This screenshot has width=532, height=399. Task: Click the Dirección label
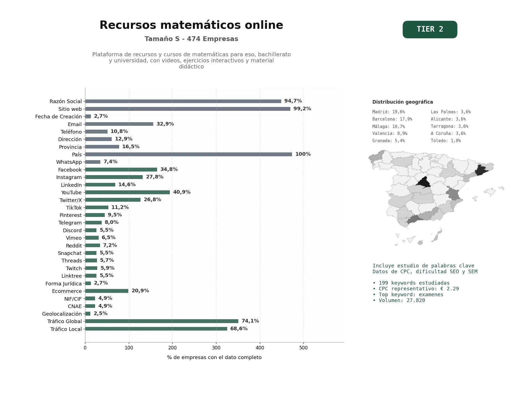pyautogui.click(x=70, y=139)
